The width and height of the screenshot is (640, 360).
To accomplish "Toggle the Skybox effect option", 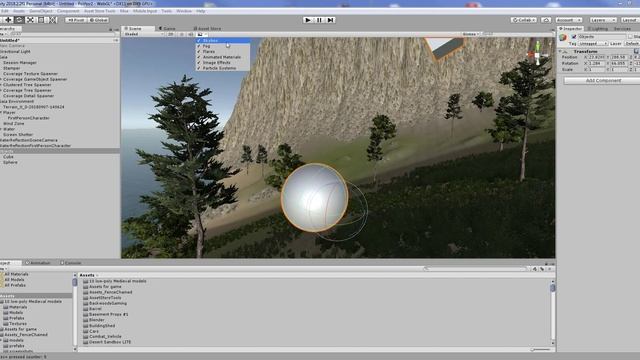I will click(223, 40).
